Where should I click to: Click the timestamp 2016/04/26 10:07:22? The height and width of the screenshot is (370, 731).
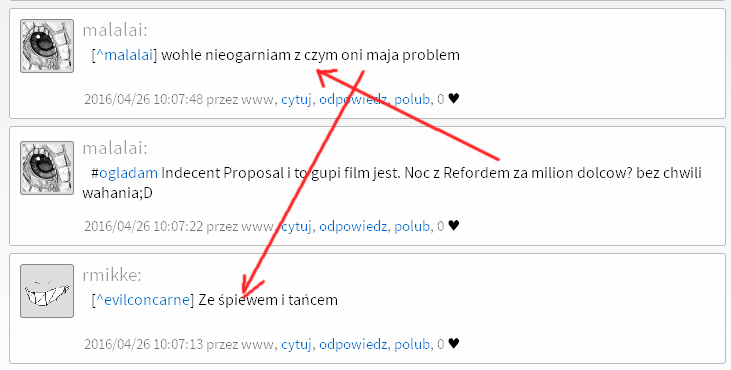pos(144,226)
